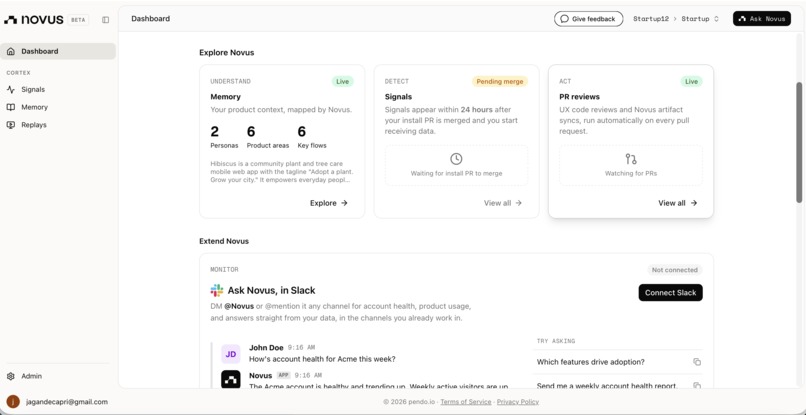806x415 pixels.
Task: Open Terms of Service link
Action: click(x=466, y=402)
